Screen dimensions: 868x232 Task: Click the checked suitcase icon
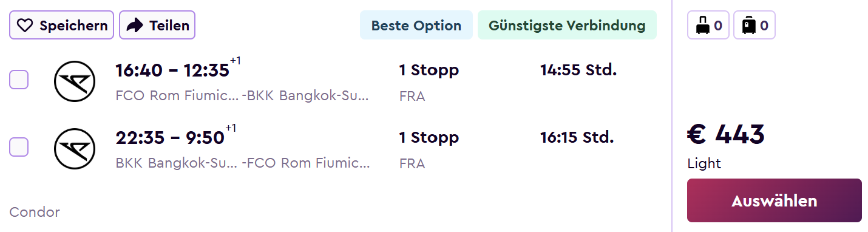[749, 26]
